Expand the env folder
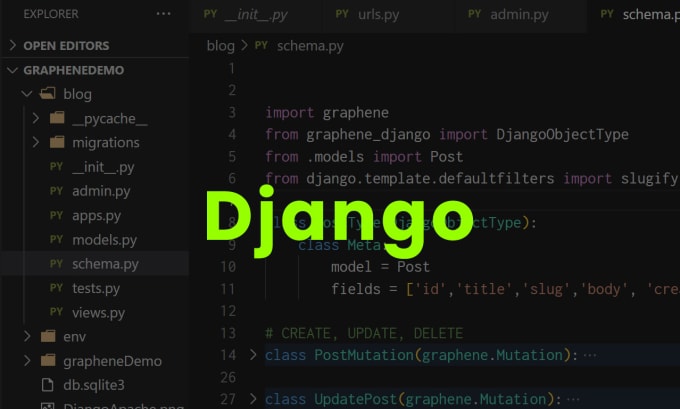 tap(27, 336)
